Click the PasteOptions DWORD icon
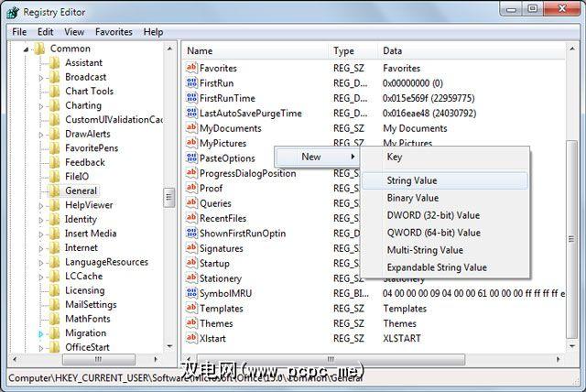Image resolution: width=586 pixels, height=392 pixels. tap(191, 158)
